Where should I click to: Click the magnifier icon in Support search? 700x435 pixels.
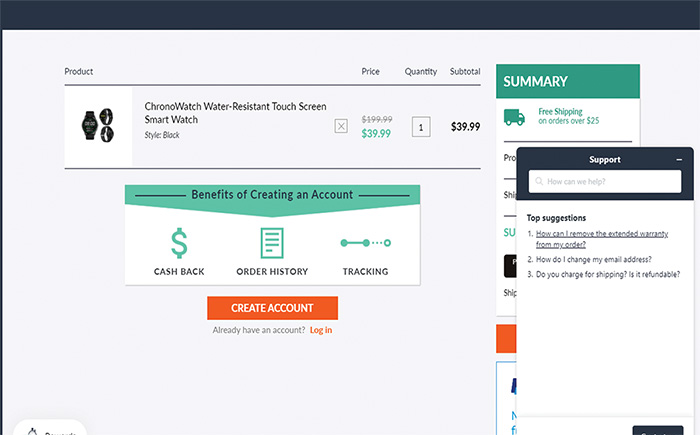click(x=539, y=181)
